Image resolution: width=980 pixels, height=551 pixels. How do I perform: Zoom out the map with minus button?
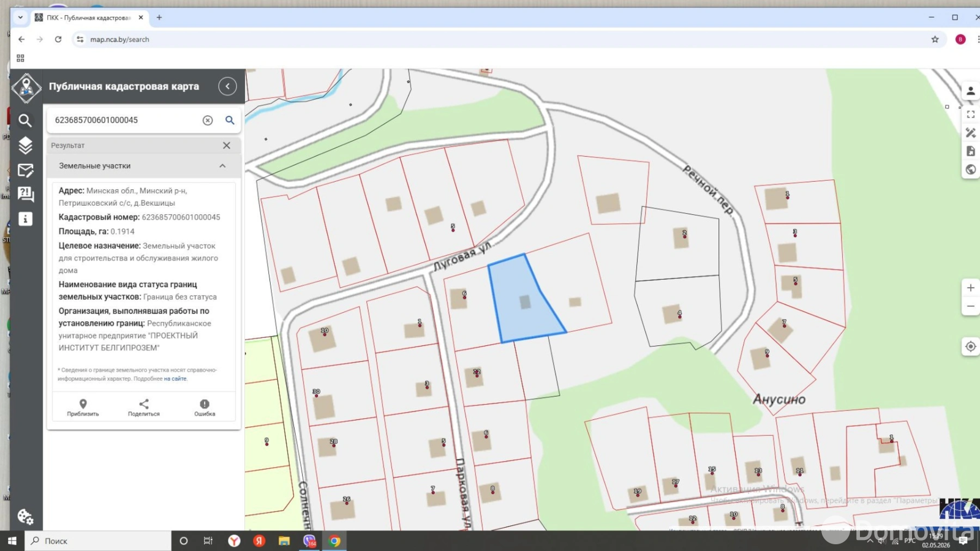[x=970, y=306]
